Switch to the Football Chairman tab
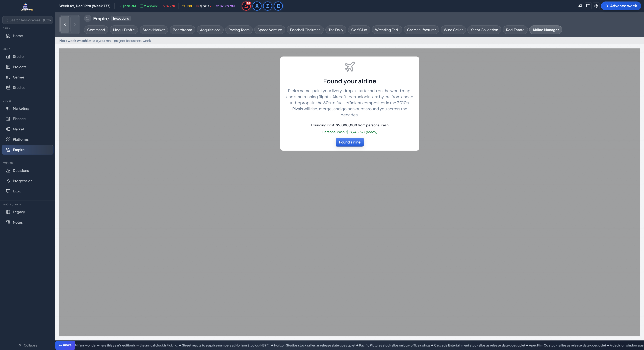The image size is (644, 350). coord(305,30)
